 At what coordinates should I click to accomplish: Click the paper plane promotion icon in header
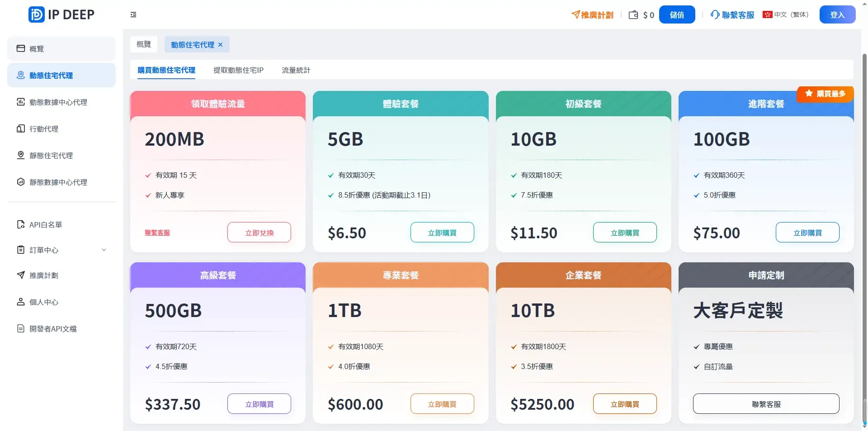(x=576, y=14)
